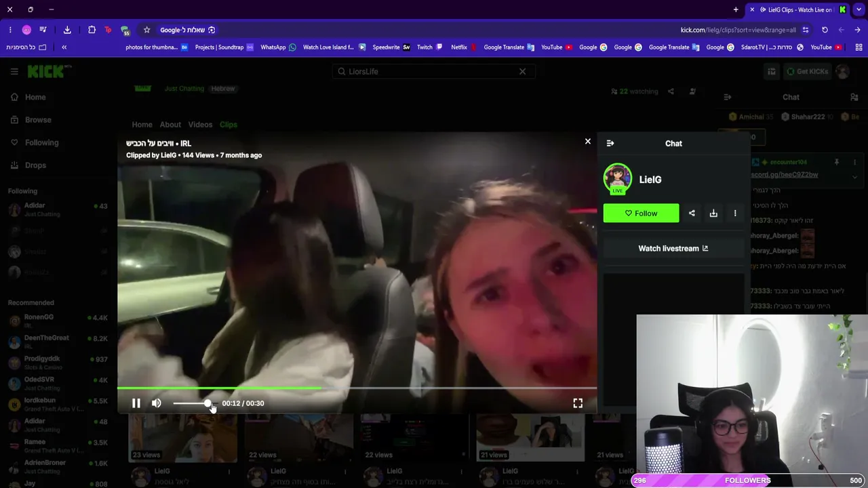Go to Home in sidebar
The width and height of the screenshot is (868, 488).
(x=28, y=97)
